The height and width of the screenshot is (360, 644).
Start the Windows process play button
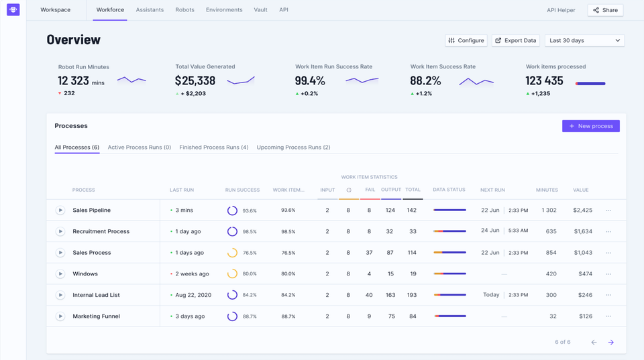click(60, 274)
